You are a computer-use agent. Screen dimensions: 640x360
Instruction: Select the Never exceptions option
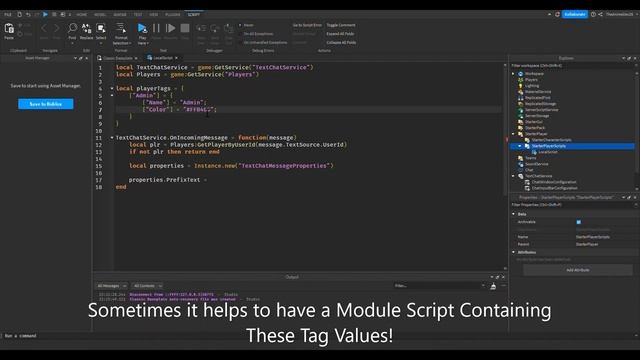(247, 25)
